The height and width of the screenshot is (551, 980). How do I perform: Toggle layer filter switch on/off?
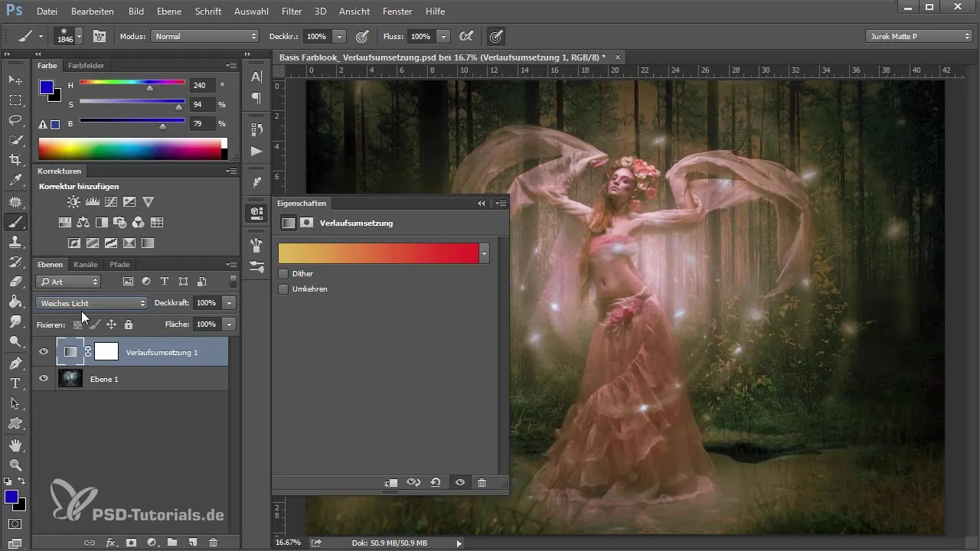(233, 282)
